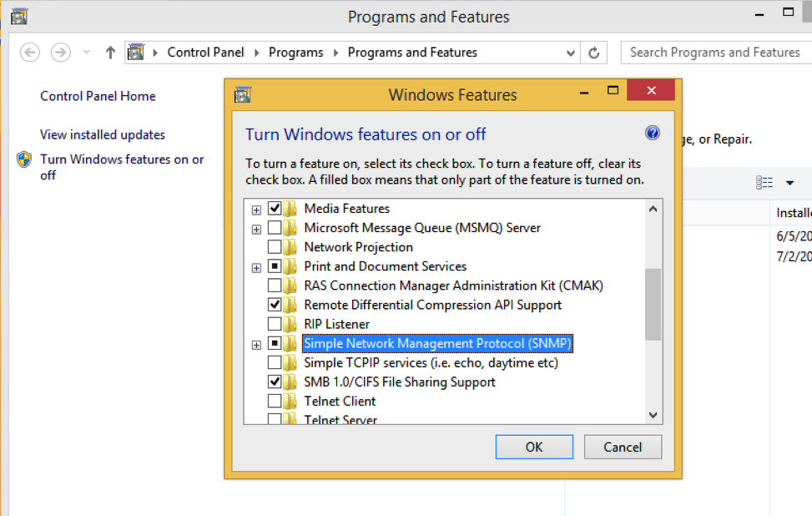The width and height of the screenshot is (812, 516).
Task: Click Network Projection folder icon
Action: 290,246
